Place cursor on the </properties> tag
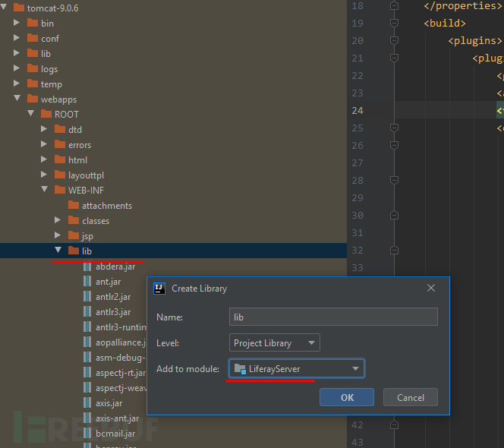 coord(462,6)
